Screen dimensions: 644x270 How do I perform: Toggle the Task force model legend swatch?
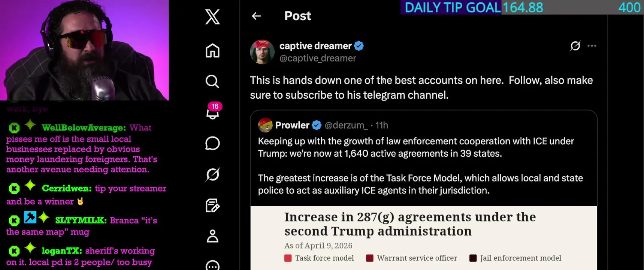coord(288,258)
